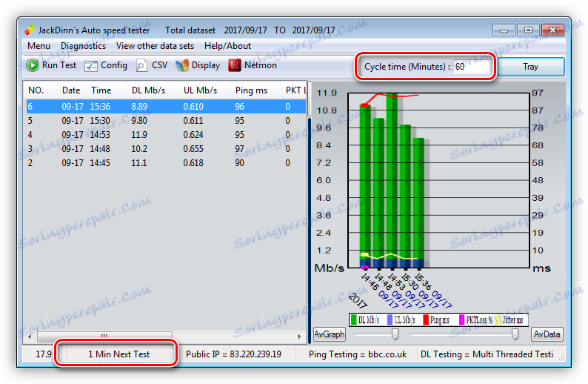Sort by the Date column header
The height and width of the screenshot is (384, 588).
[x=71, y=90]
